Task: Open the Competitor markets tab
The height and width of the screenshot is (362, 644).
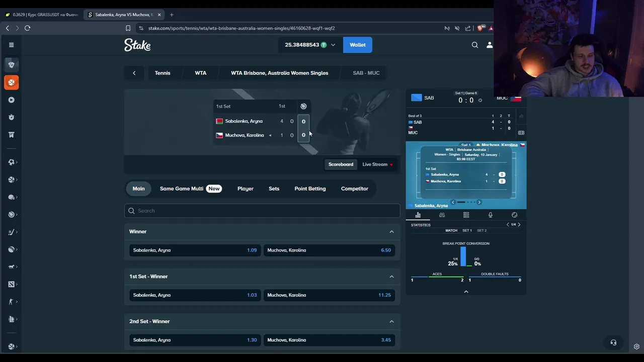Action: tap(355, 189)
